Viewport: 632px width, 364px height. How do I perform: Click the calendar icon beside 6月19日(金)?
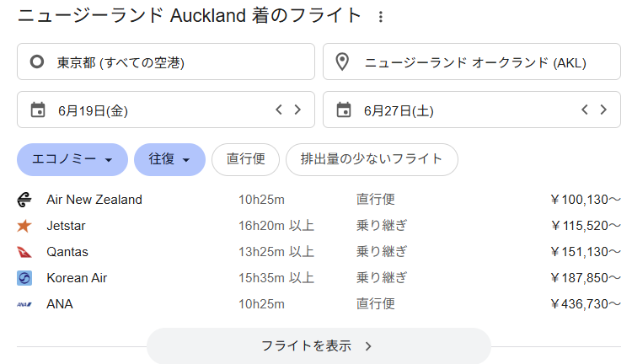pos(37,110)
